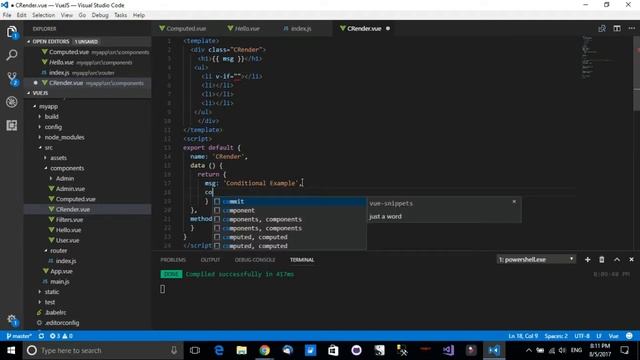640x360 pixels.
Task: Open the Selection menu
Action: click(x=44, y=15)
